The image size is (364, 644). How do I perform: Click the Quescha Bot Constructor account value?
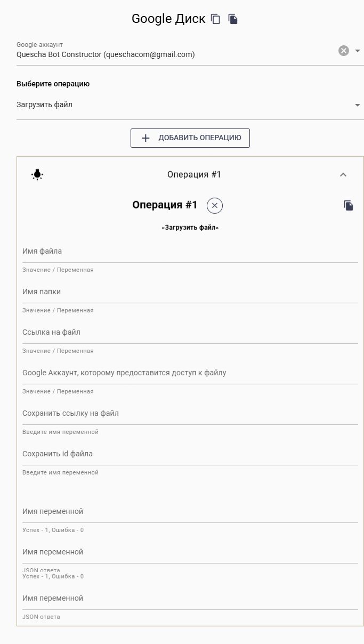[x=106, y=54]
